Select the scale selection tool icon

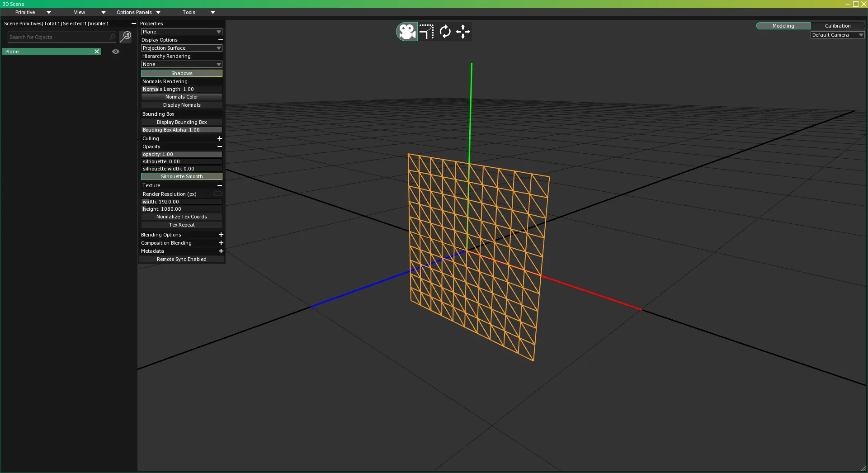pos(426,32)
